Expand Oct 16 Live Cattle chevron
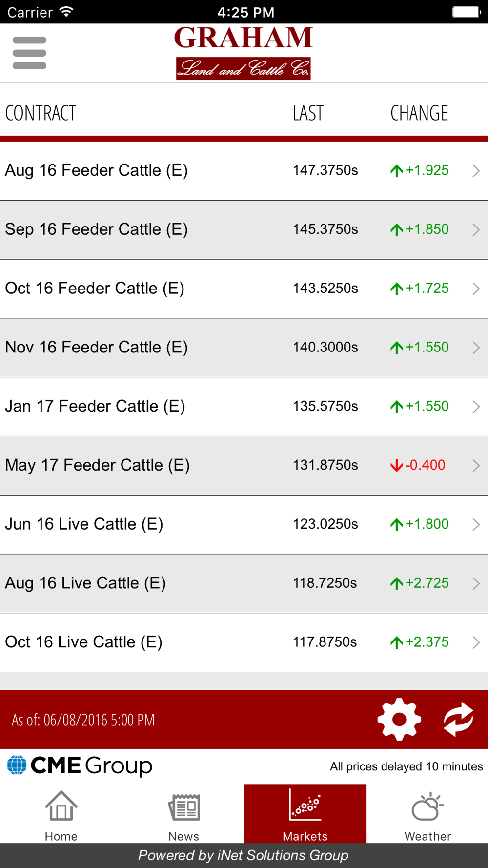 pos(476,642)
